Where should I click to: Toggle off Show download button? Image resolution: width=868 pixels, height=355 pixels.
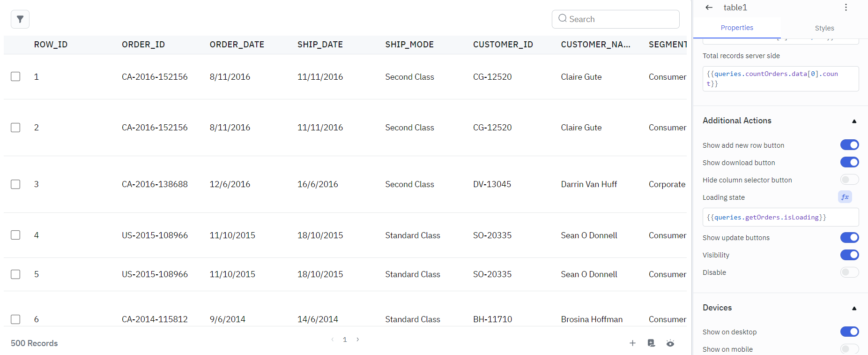849,162
